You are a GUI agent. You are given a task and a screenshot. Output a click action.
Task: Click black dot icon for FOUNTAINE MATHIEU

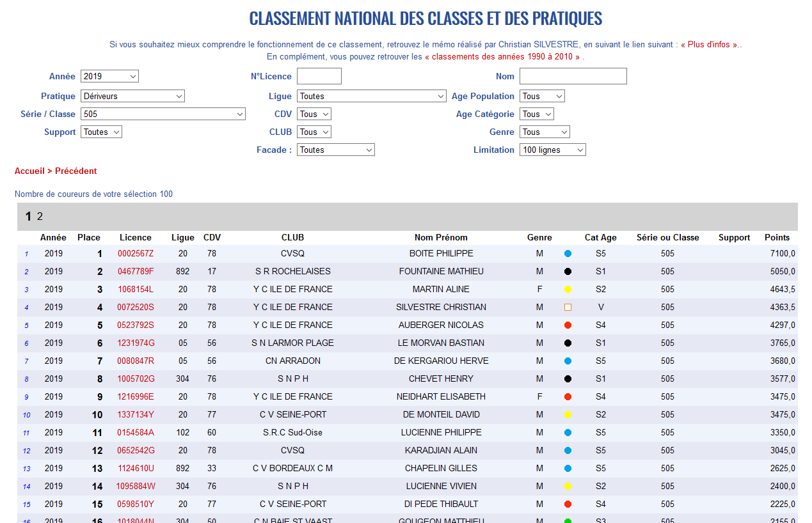568,272
